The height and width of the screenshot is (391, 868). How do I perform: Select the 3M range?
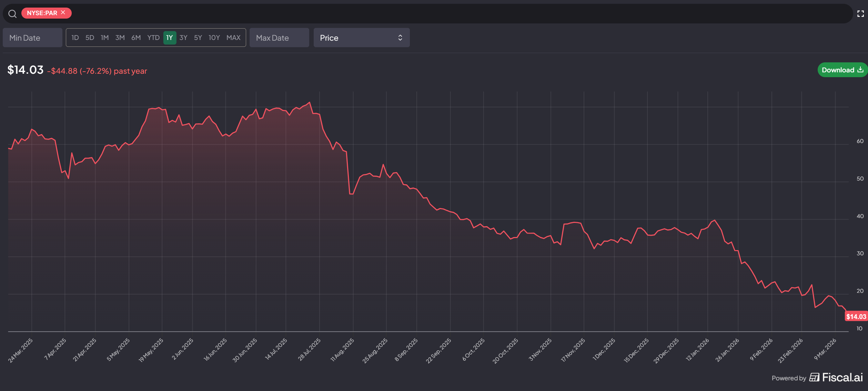(120, 38)
